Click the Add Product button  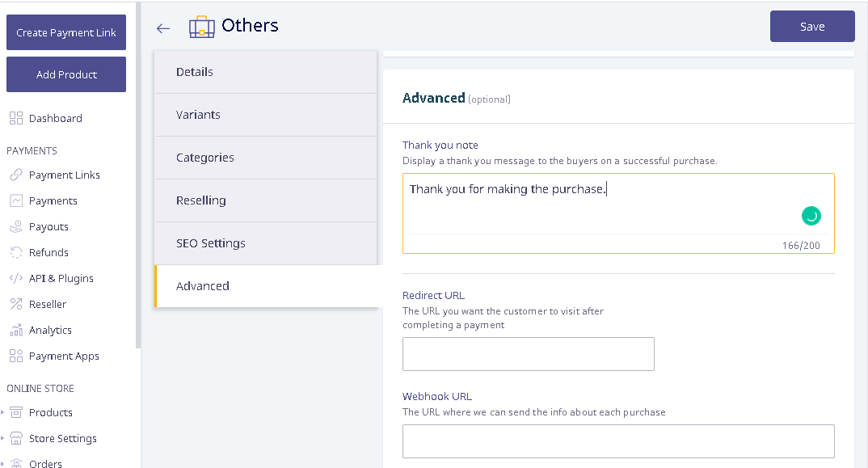[x=66, y=74]
